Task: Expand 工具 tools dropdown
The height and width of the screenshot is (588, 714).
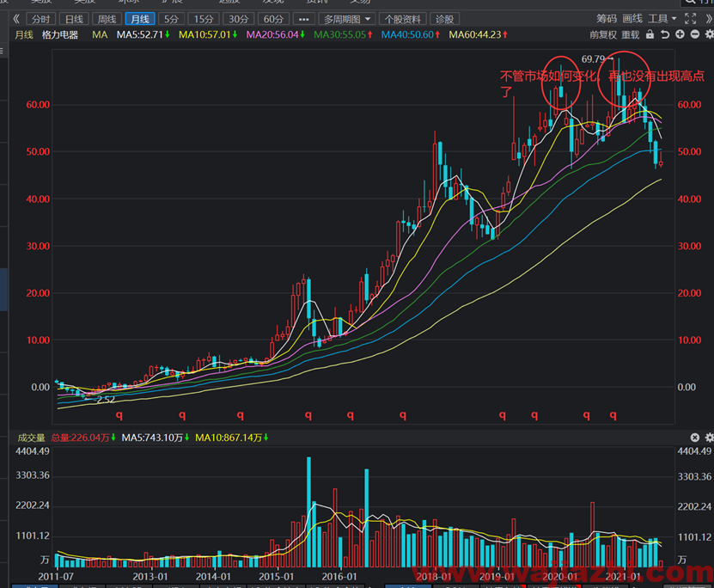Action: (x=662, y=19)
